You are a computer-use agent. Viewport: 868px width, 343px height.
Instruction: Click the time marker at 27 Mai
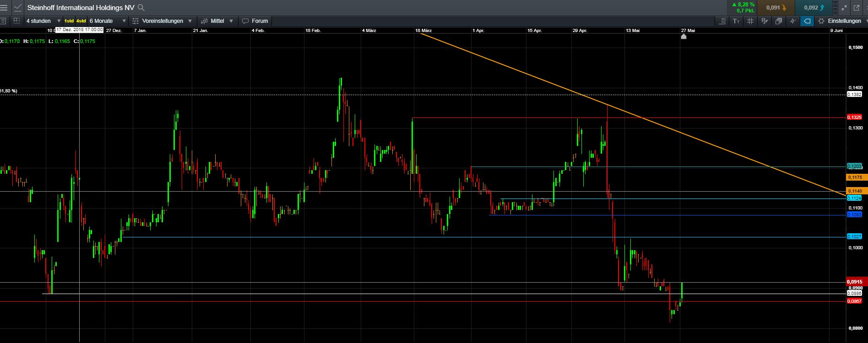coord(684,37)
